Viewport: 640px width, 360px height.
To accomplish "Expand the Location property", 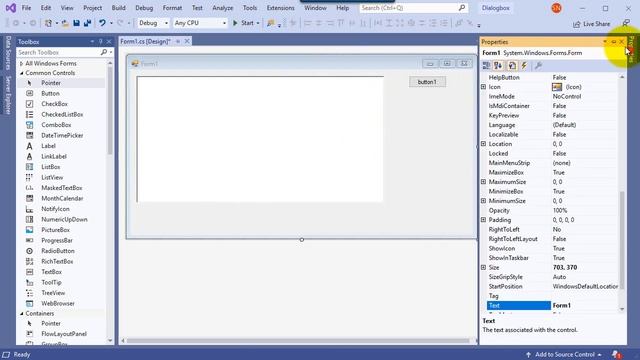I will (x=483, y=144).
